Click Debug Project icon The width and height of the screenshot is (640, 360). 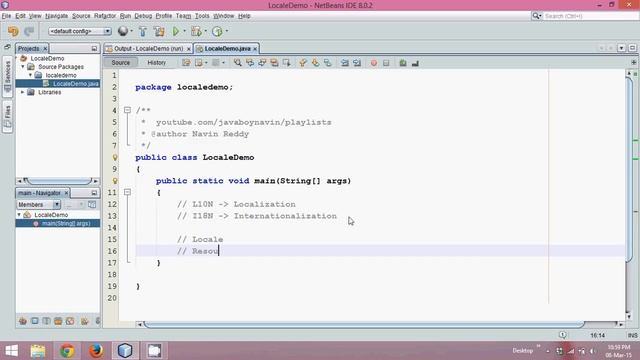coord(196,31)
